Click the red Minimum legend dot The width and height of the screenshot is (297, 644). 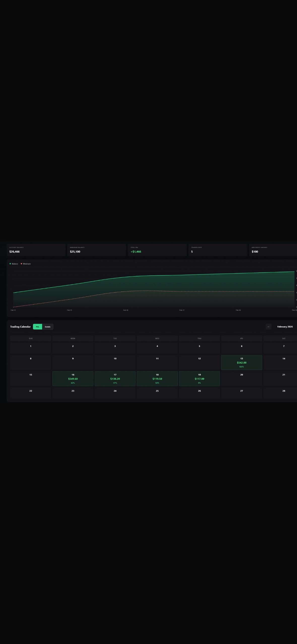tap(21, 264)
